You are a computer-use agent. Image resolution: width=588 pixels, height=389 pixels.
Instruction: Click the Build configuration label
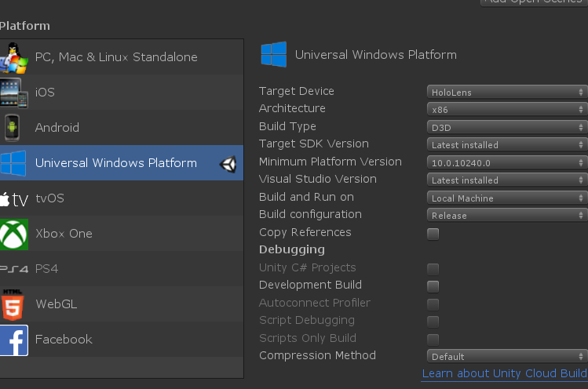pos(310,214)
